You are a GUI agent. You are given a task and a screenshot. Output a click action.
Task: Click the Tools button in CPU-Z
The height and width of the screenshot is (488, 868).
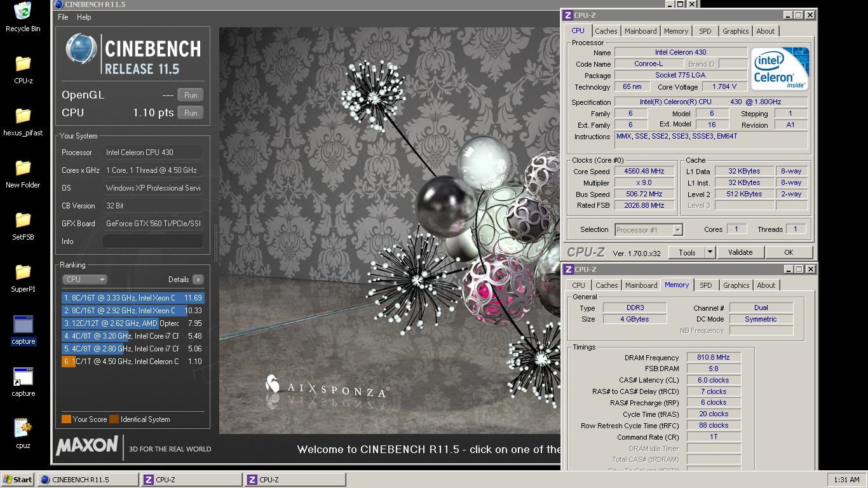click(x=687, y=252)
